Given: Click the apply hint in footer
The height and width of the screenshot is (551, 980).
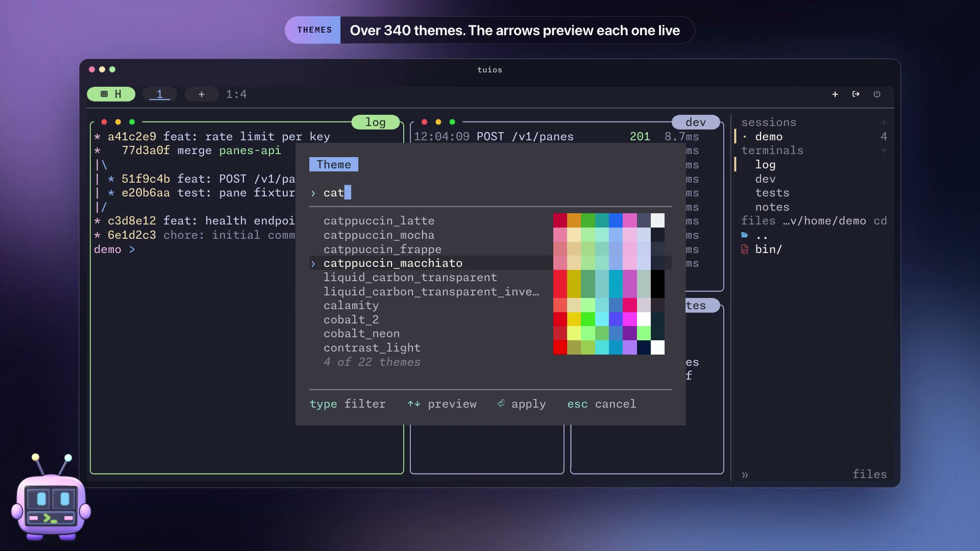Looking at the screenshot, I should click(x=521, y=404).
